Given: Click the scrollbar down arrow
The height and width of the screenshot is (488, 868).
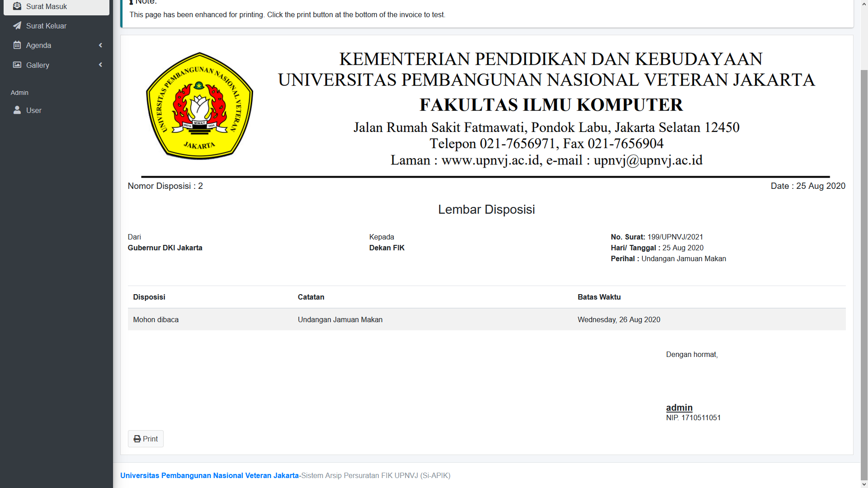Looking at the screenshot, I should click(864, 484).
